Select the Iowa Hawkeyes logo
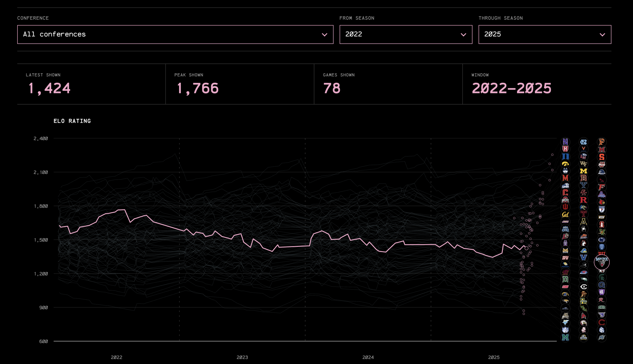This screenshot has height=364, width=633. click(x=565, y=164)
